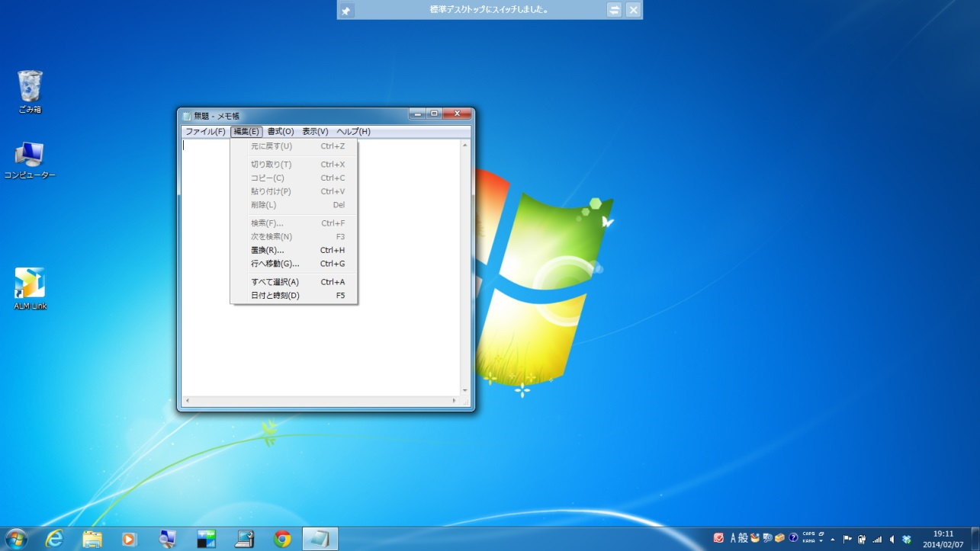Click the volume speaker tray icon

click(x=892, y=539)
